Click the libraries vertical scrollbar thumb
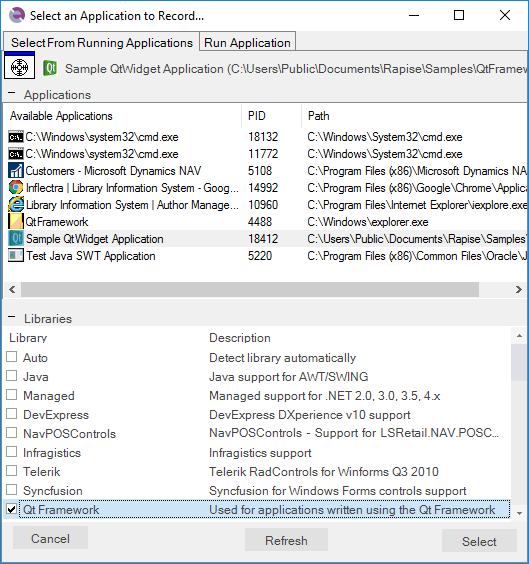This screenshot has width=529, height=564. [x=519, y=362]
